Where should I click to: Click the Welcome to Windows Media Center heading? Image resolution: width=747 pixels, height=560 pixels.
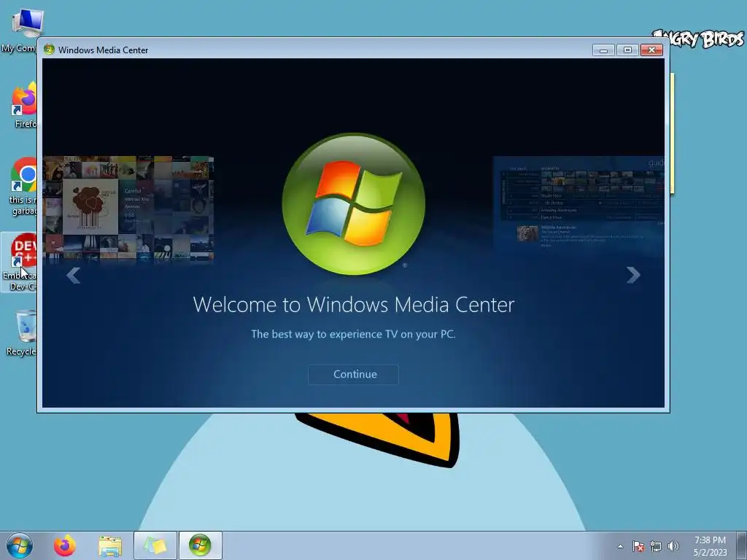pos(354,305)
